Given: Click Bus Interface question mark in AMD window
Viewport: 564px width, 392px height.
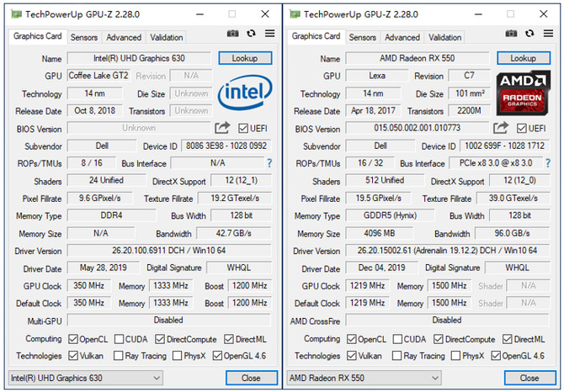Looking at the screenshot, I should coord(548,163).
